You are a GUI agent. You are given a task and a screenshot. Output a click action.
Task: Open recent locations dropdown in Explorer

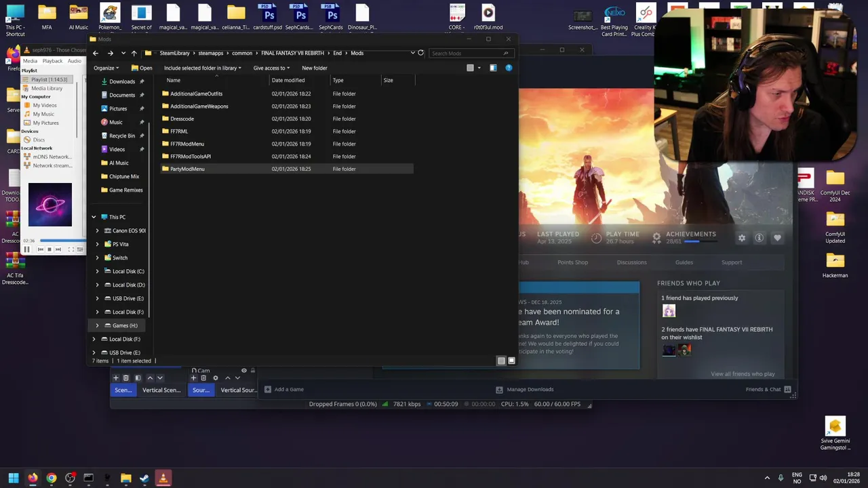[x=123, y=53]
